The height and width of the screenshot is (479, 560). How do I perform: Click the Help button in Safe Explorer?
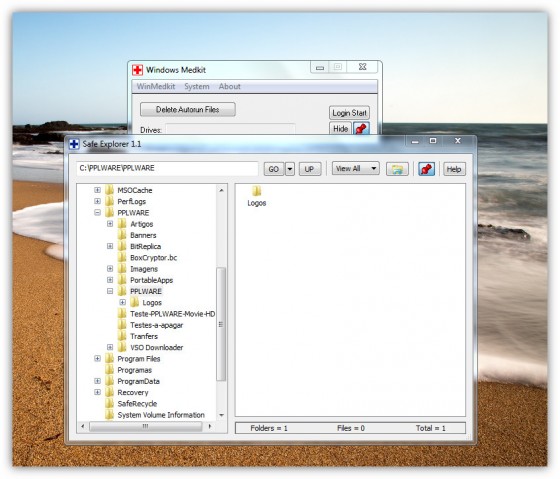(454, 169)
